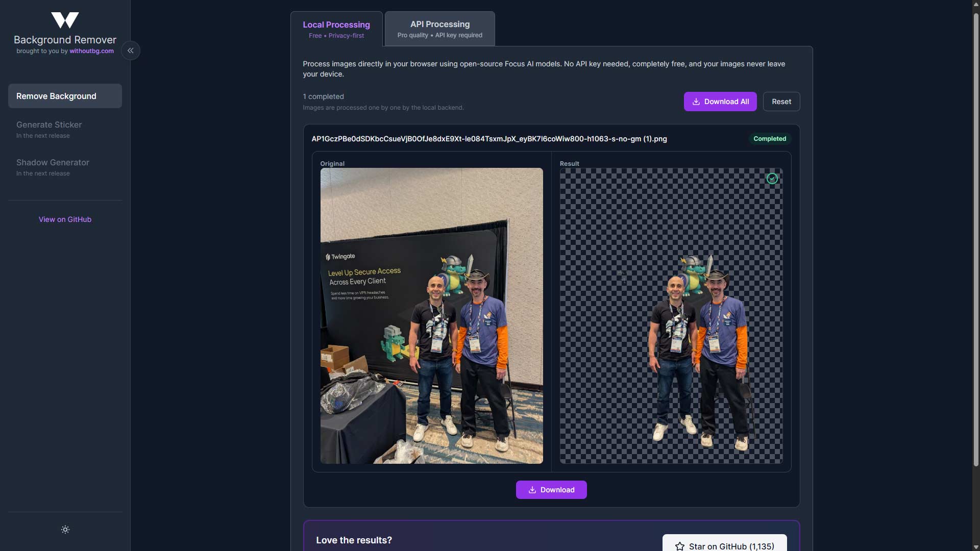The height and width of the screenshot is (551, 980).
Task: Select Generate Sticker in the sidebar
Action: 65,130
